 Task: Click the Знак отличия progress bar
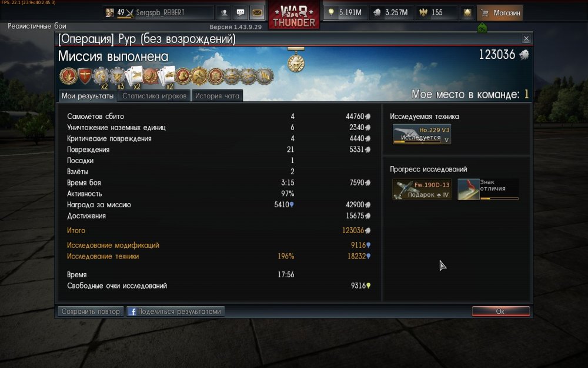(x=499, y=198)
